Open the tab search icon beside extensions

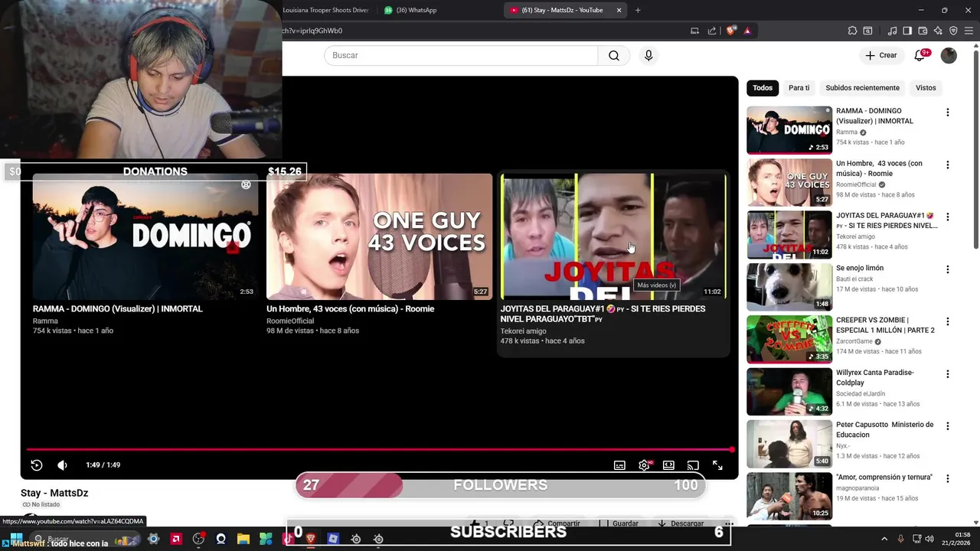pos(867,31)
